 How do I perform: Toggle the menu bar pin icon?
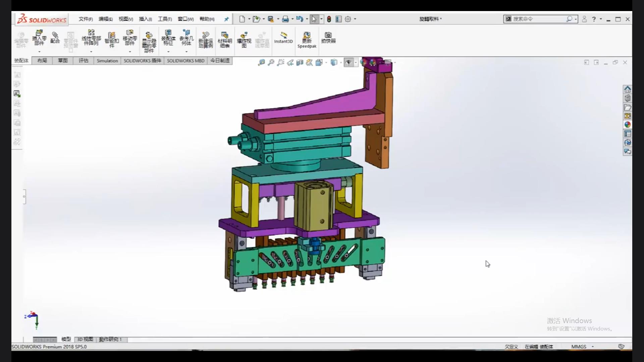coord(226,19)
